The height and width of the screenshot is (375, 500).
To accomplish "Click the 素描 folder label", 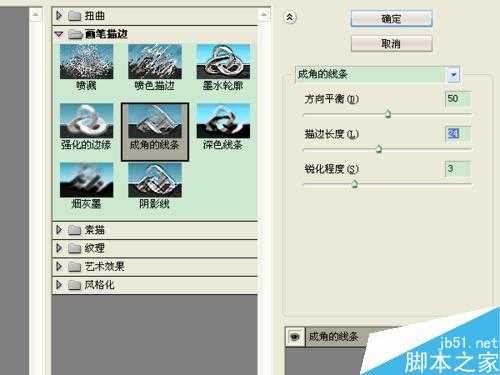I will (94, 230).
